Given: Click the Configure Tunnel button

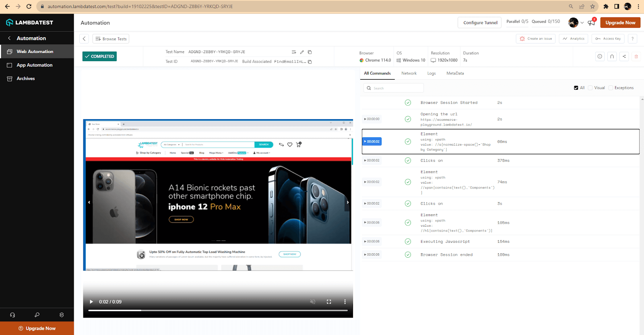Looking at the screenshot, I should tap(480, 23).
